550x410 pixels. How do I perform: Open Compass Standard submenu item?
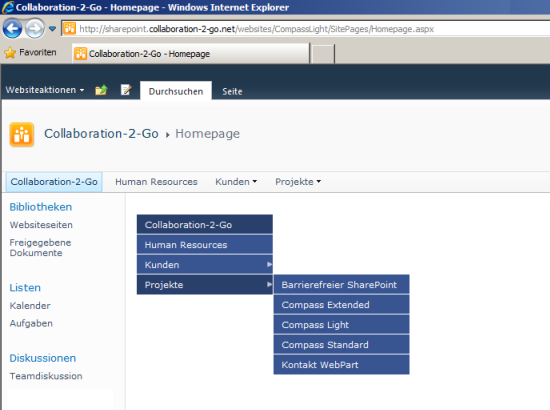pos(341,344)
